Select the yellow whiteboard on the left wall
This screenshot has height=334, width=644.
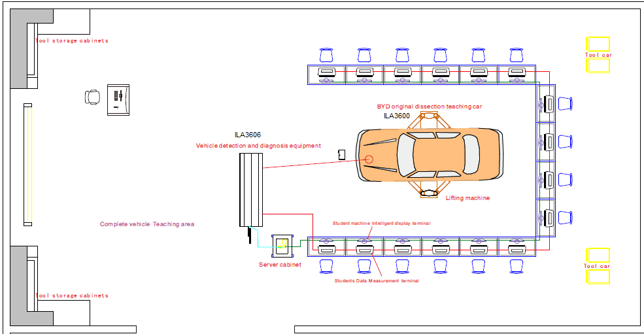[x=27, y=164]
